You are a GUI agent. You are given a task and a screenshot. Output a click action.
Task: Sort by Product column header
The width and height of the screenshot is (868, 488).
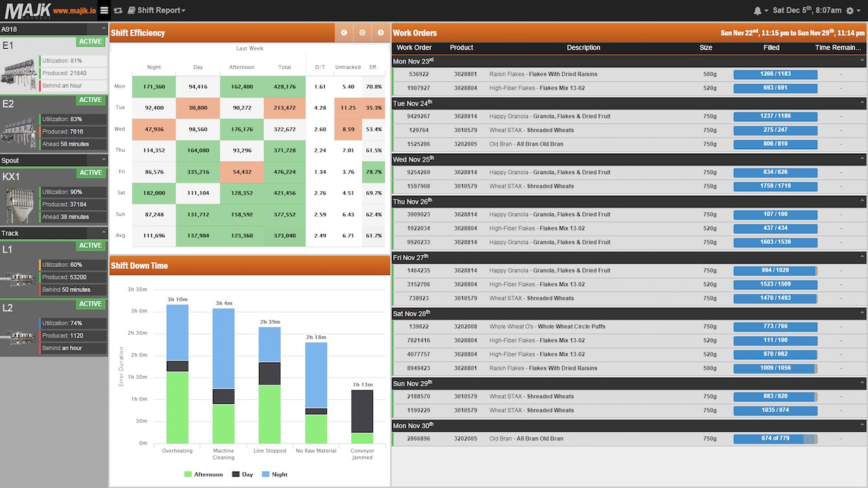click(x=461, y=47)
